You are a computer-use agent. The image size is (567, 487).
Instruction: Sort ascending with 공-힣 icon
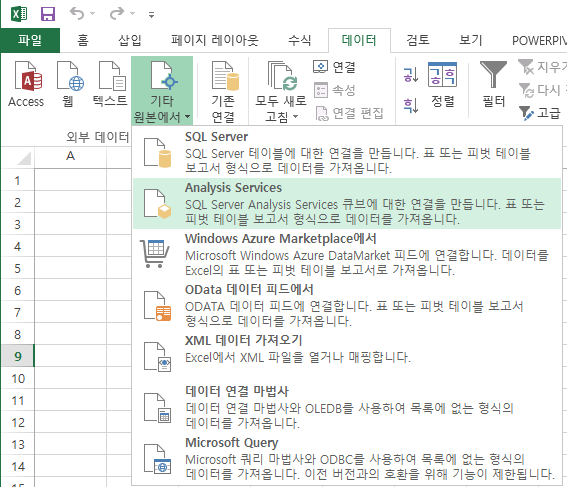pyautogui.click(x=411, y=75)
